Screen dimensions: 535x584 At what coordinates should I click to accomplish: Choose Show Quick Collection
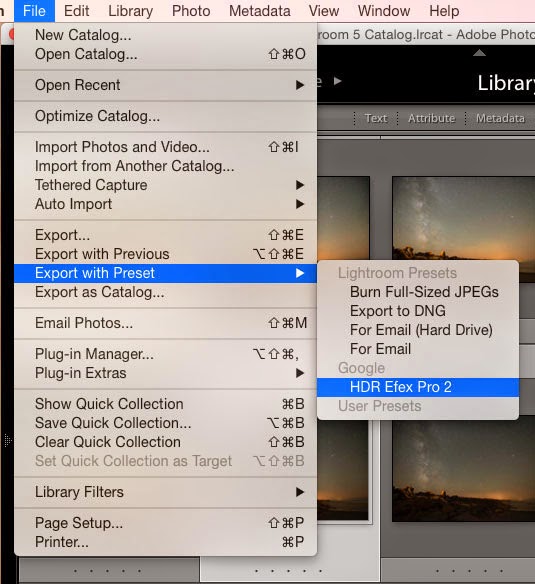pos(165,404)
